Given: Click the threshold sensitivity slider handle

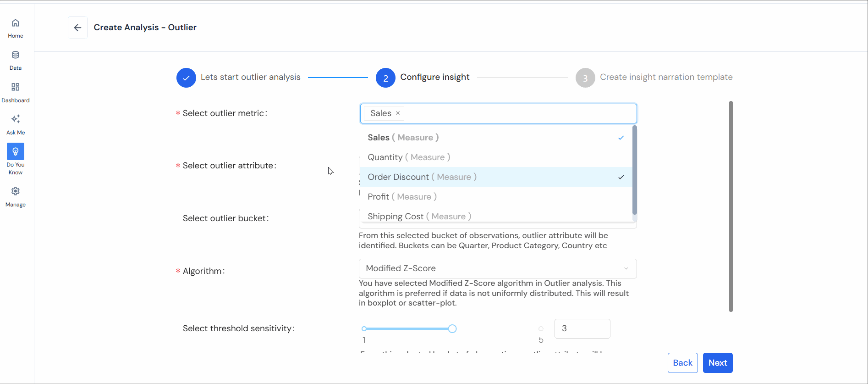Looking at the screenshot, I should tap(452, 328).
